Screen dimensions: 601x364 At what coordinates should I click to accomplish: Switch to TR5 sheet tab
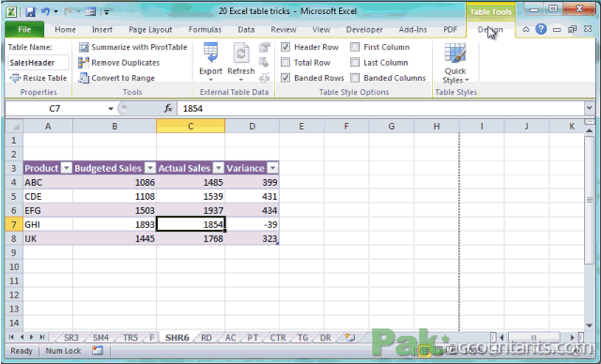131,338
